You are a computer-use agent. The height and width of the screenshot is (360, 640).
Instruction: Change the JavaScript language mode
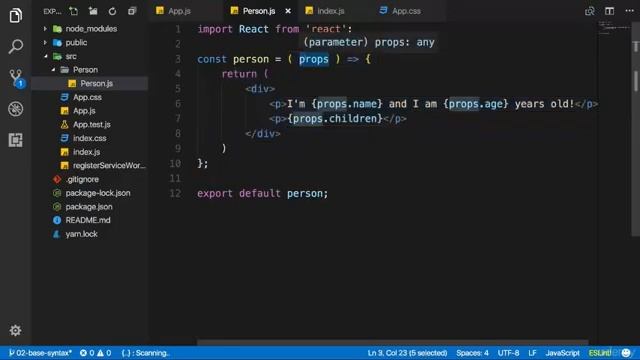[x=562, y=353]
